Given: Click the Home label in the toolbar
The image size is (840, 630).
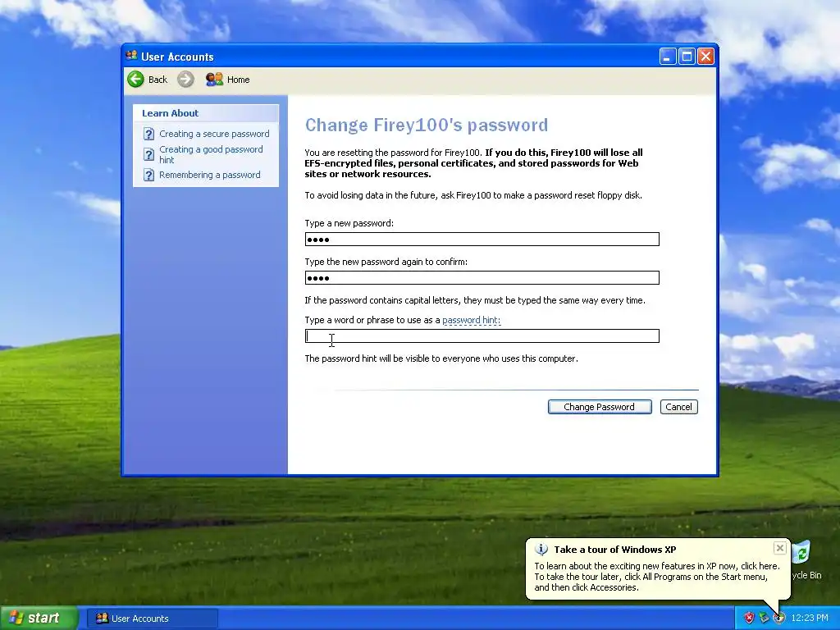Looking at the screenshot, I should [x=239, y=80].
